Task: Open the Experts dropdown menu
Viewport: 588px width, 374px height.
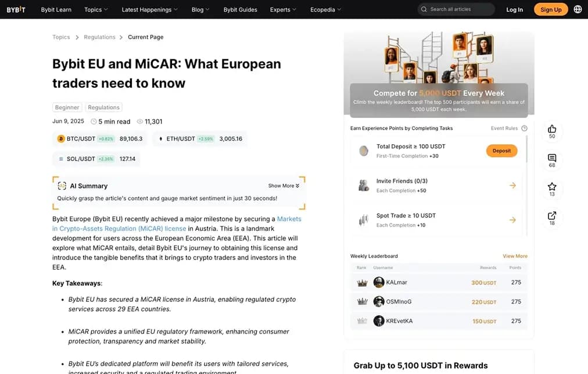Action: (283, 9)
